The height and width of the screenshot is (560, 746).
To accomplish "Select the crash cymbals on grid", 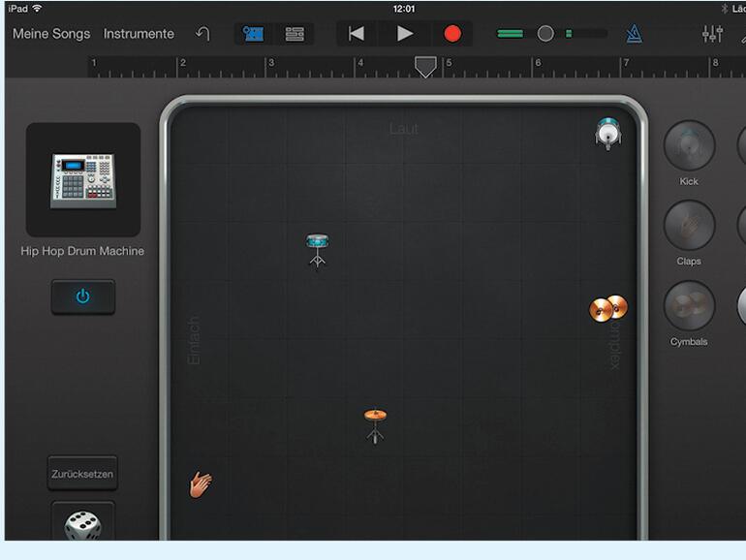I will [x=608, y=308].
